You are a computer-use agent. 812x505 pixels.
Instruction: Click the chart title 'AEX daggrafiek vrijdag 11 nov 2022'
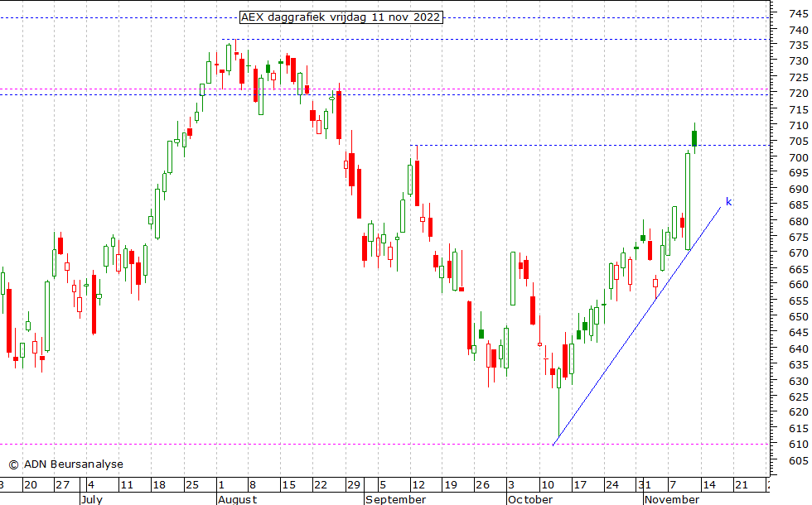pyautogui.click(x=341, y=17)
